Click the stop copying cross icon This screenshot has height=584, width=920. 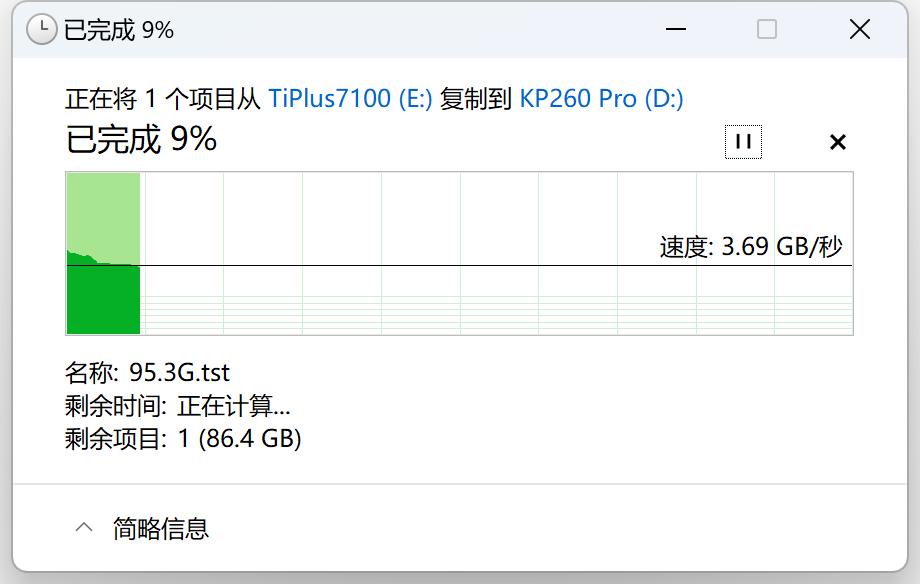[837, 141]
